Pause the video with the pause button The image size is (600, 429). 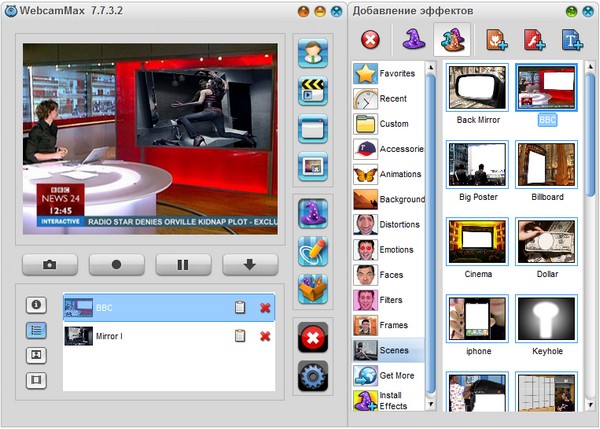(183, 265)
